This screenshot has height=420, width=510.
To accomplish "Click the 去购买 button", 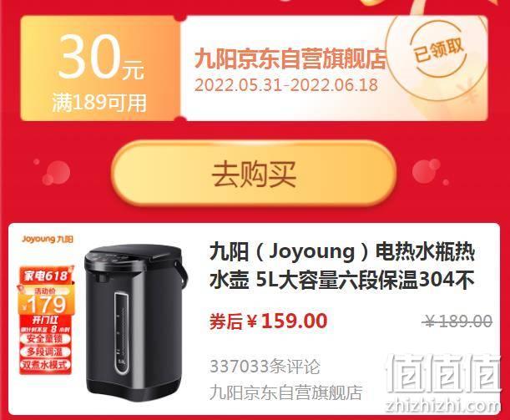I will (254, 174).
